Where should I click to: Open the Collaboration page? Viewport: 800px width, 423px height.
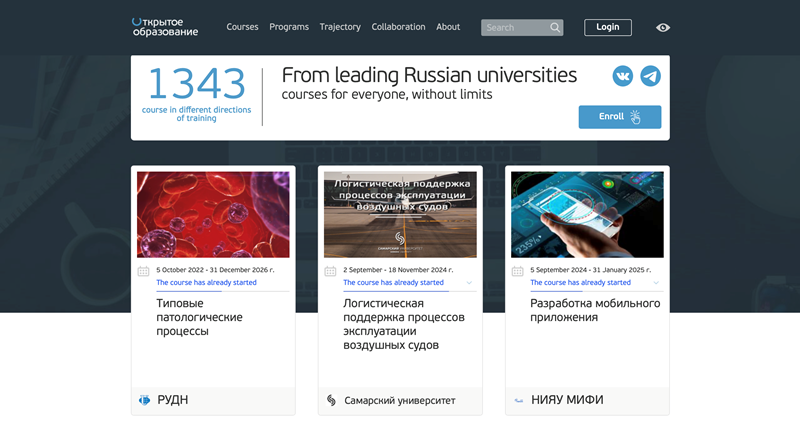point(398,27)
